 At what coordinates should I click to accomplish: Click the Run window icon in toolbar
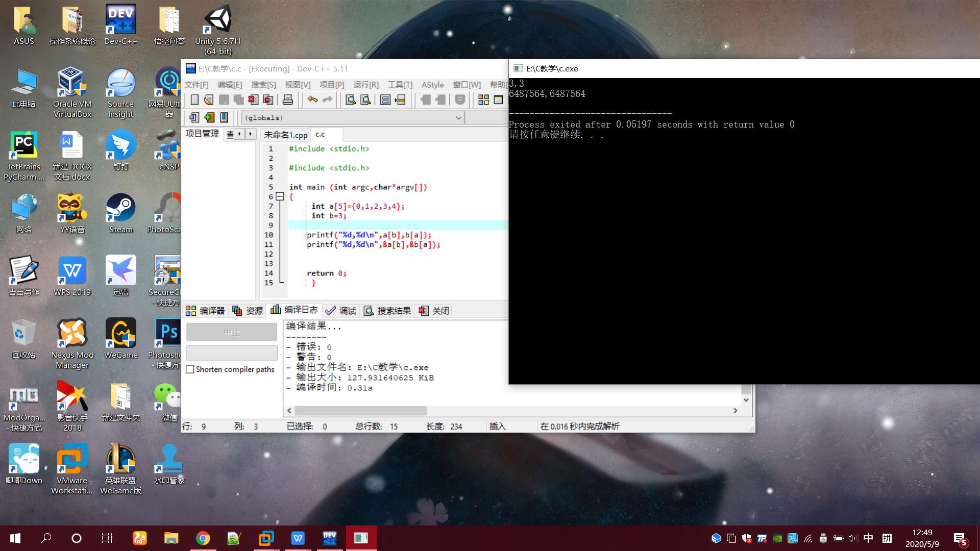pyautogui.click(x=498, y=100)
